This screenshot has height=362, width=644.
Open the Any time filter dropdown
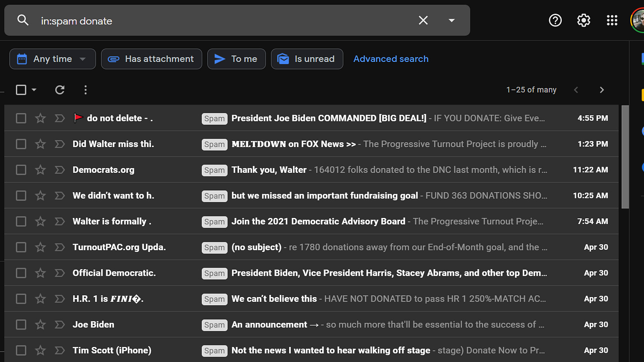point(53,59)
